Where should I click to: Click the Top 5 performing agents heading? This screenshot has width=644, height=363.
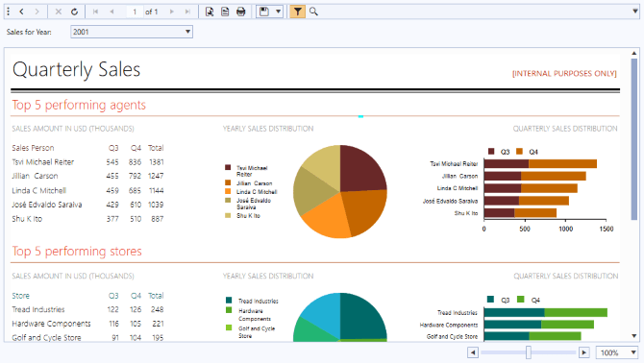click(79, 105)
